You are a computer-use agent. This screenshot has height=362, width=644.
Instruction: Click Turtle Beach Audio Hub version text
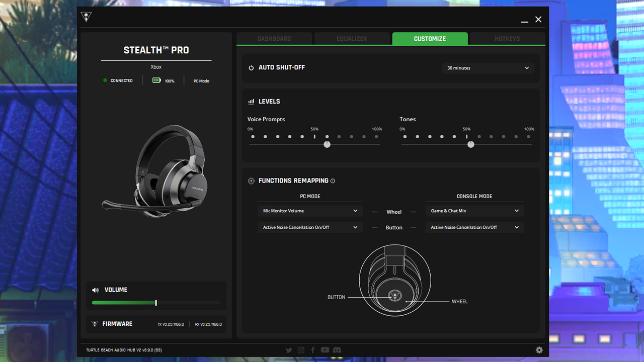(x=123, y=350)
